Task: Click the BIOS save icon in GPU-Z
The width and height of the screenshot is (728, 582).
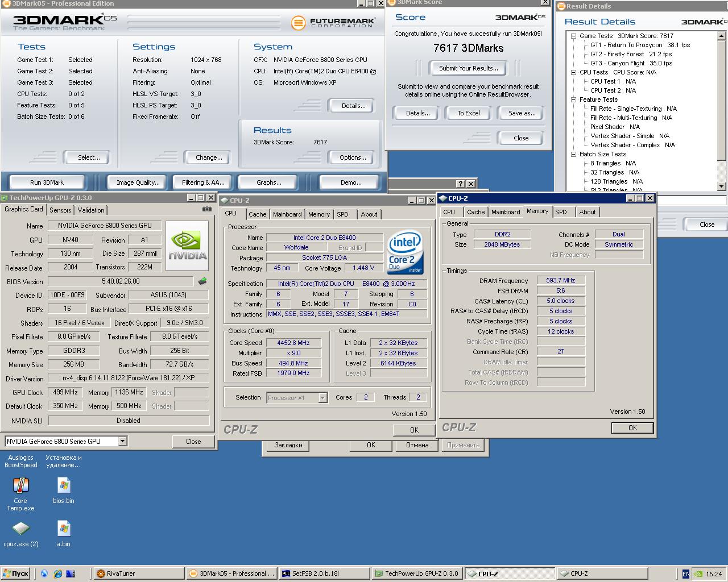Action: (202, 281)
